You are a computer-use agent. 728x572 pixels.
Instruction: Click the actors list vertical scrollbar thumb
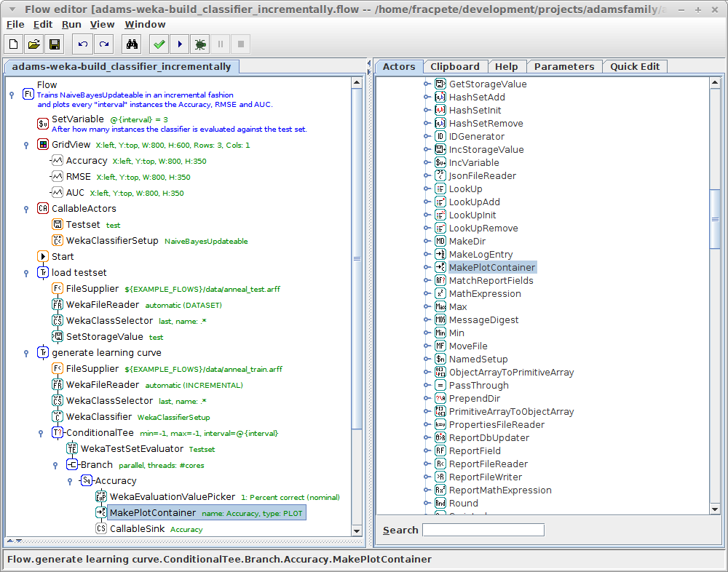coord(714,218)
